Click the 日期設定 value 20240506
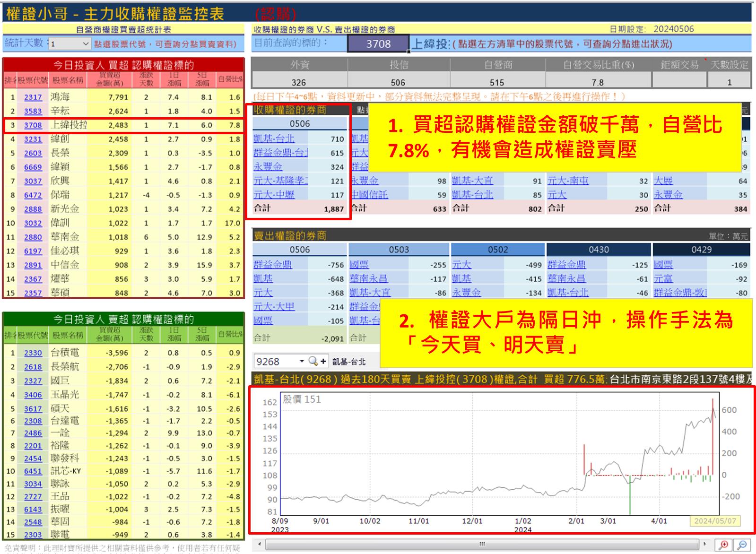Screen dimensions: 756x554 pyautogui.click(x=674, y=29)
